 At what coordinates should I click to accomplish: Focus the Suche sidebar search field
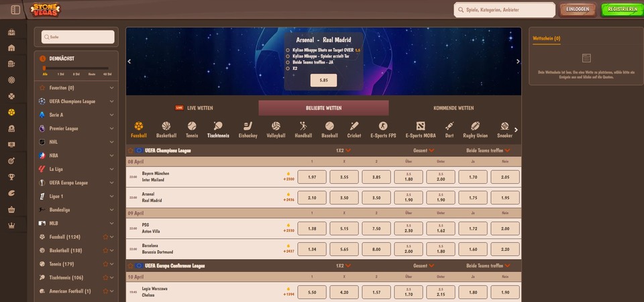click(78, 37)
